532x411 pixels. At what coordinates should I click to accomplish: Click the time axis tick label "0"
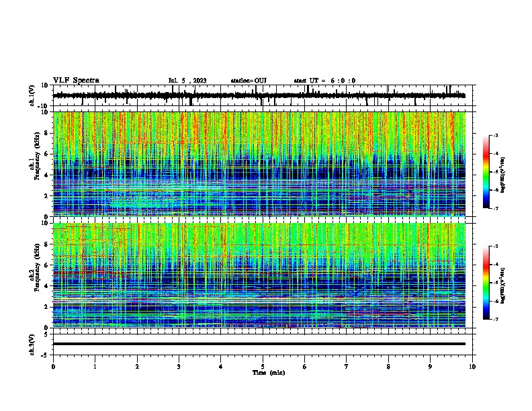coord(53,367)
